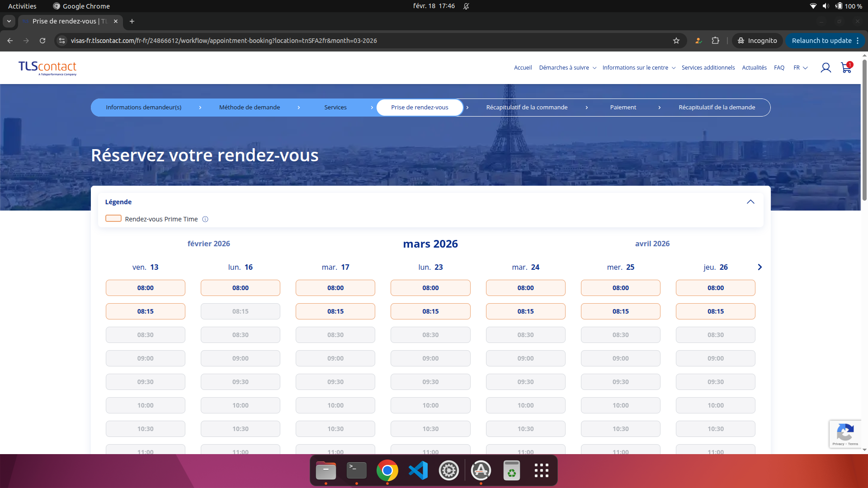Open Visual Studio Code from the dock
The height and width of the screenshot is (488, 868).
pyautogui.click(x=418, y=470)
